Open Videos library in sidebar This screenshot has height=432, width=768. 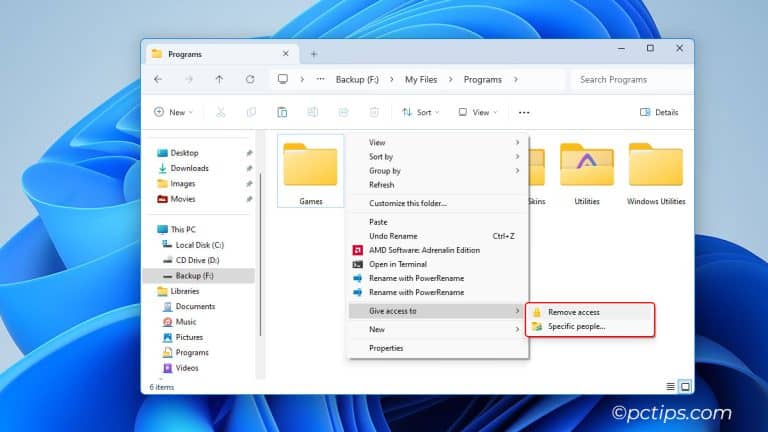(187, 368)
